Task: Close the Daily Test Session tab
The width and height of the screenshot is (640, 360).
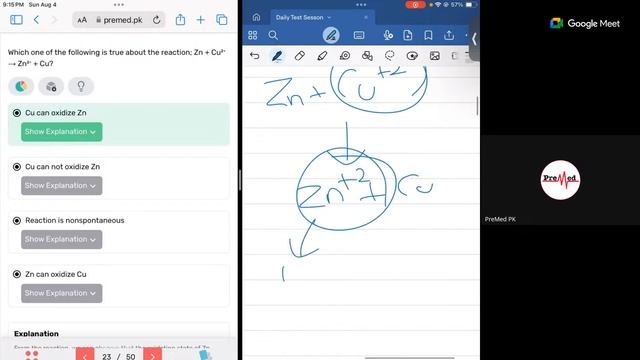Action: tap(366, 17)
